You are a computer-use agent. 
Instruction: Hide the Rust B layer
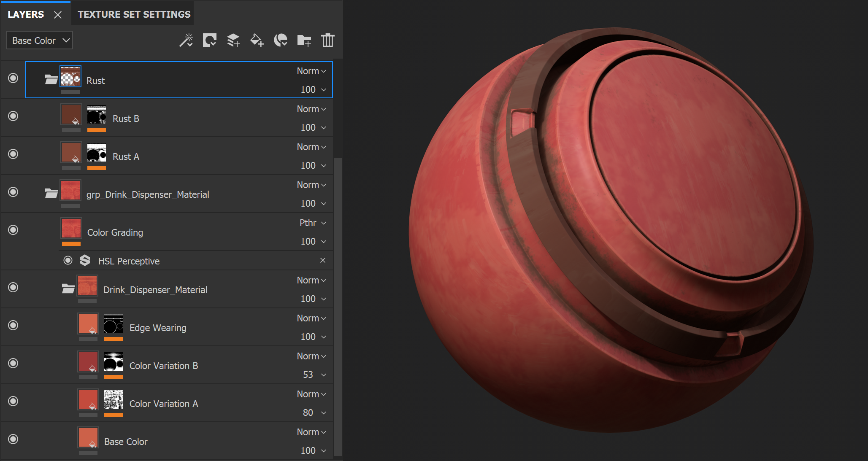coord(14,116)
